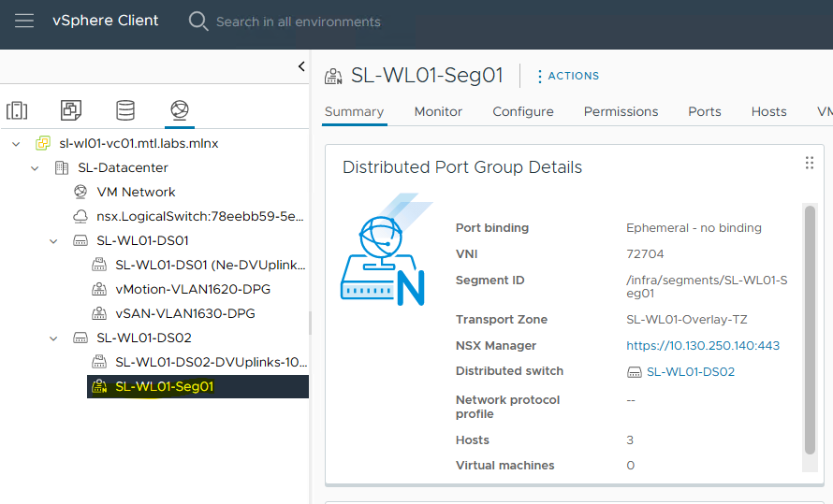The width and height of the screenshot is (833, 504).
Task: Open the Ports tab
Action: 705,112
